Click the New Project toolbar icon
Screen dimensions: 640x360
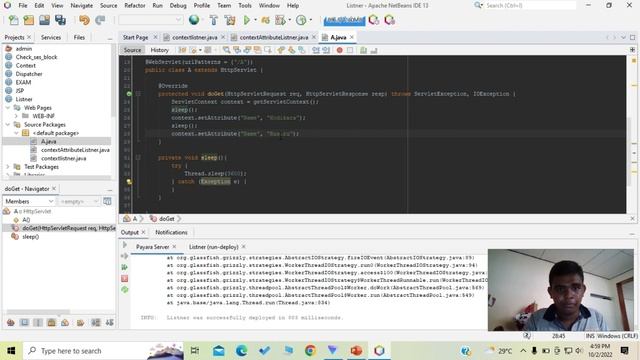[29, 20]
